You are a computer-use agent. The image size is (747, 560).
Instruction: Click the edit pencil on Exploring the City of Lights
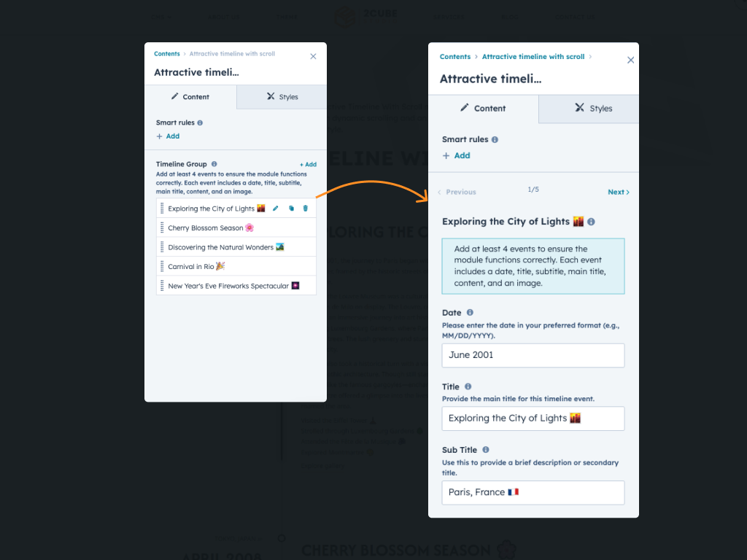click(x=276, y=209)
